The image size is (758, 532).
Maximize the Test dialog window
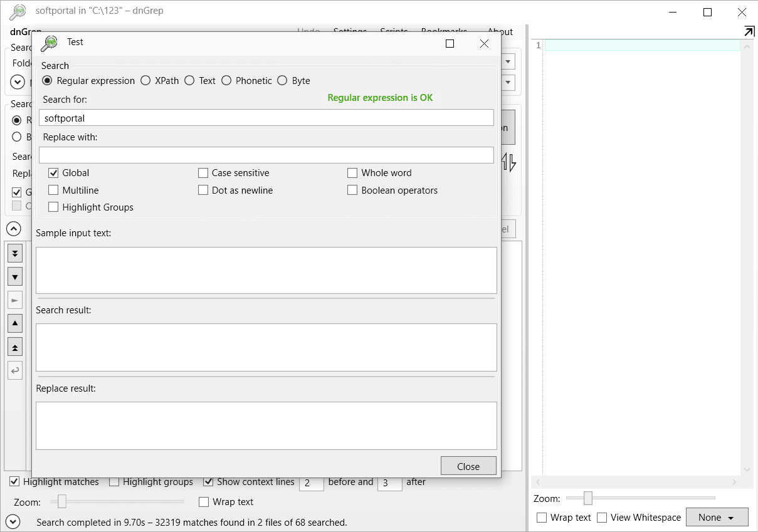click(x=450, y=43)
